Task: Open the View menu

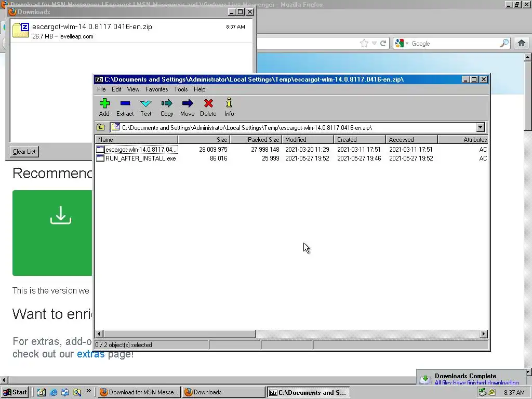Action: click(134, 89)
